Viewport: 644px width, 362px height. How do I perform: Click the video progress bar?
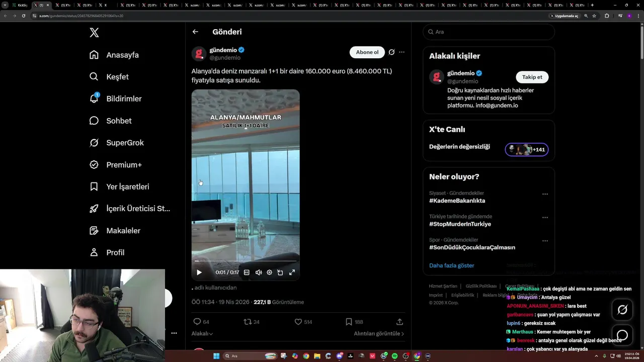(x=246, y=261)
